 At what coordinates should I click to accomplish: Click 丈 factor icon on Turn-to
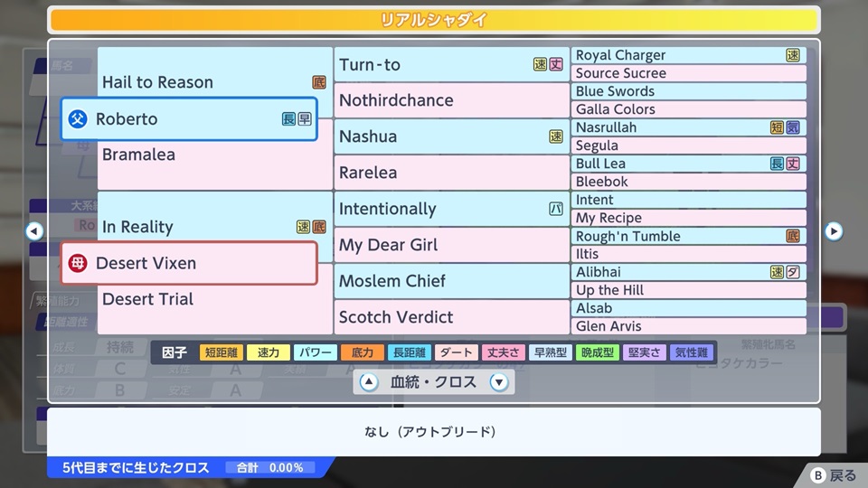pos(556,64)
